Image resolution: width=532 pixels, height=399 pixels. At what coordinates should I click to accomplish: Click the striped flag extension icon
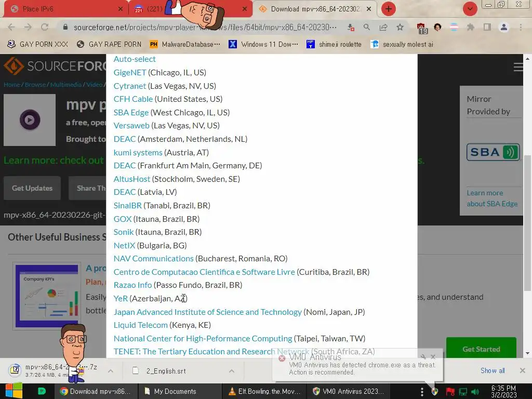click(454, 27)
